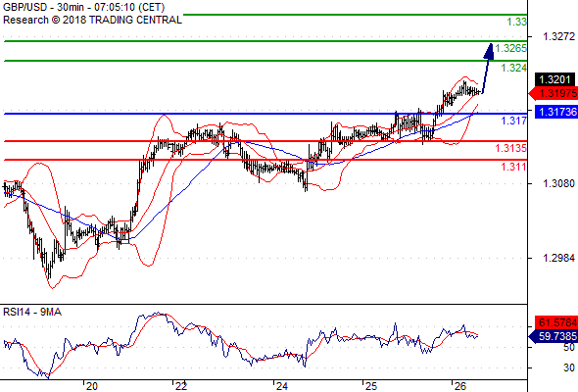
Task: Click the RSI 30 level label
Action: 569,367
